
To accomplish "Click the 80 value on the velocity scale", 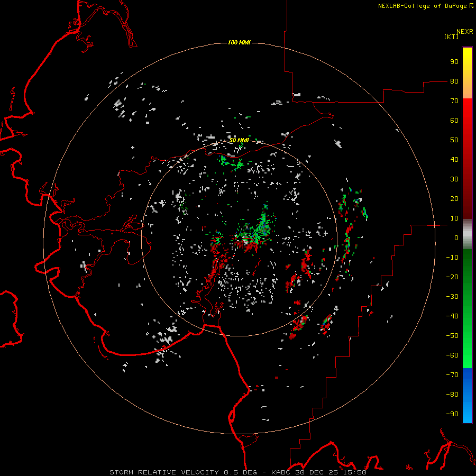I will [454, 81].
